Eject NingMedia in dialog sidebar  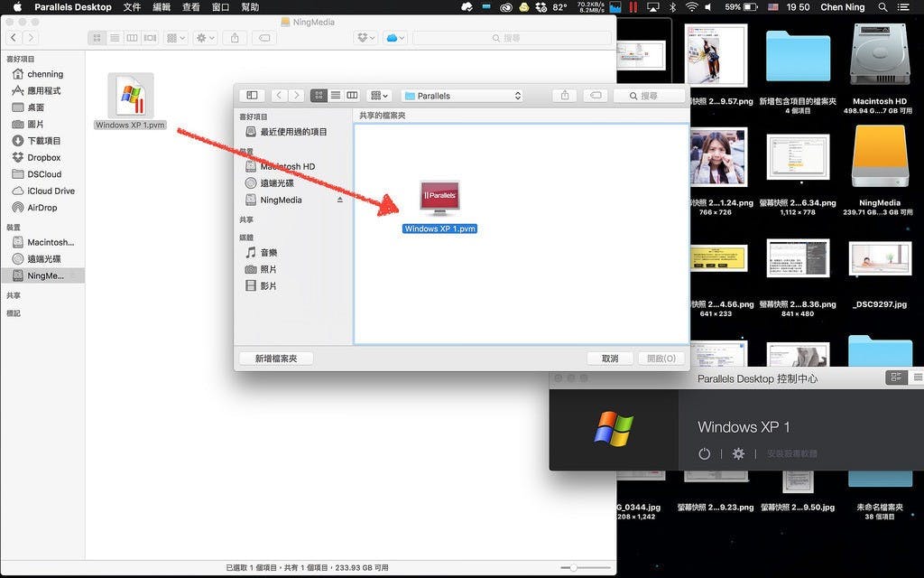339,200
